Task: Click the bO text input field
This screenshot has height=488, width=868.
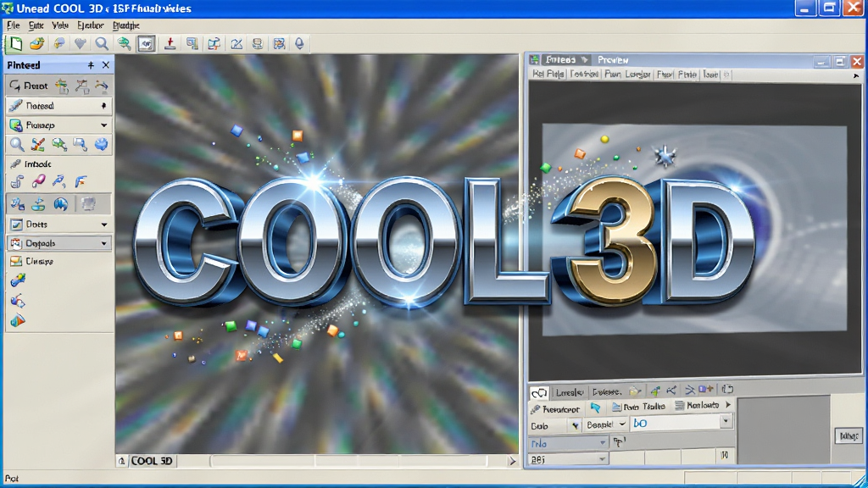Action: click(676, 424)
